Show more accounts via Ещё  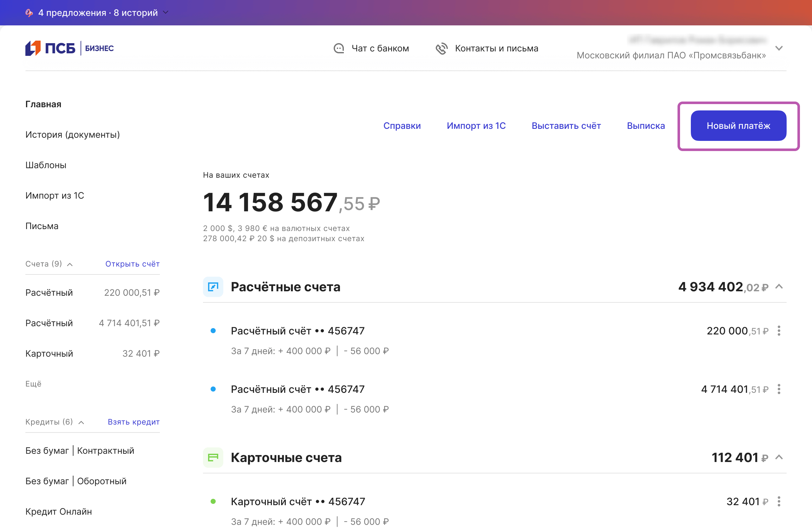[x=33, y=384]
